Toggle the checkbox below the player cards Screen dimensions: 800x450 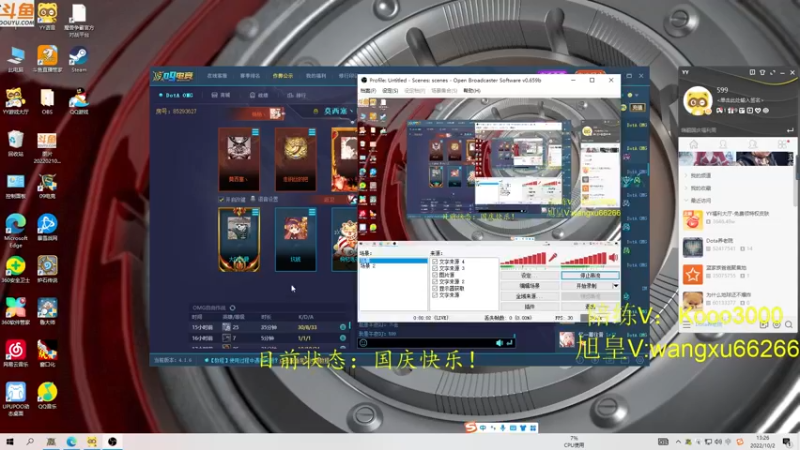(221, 199)
